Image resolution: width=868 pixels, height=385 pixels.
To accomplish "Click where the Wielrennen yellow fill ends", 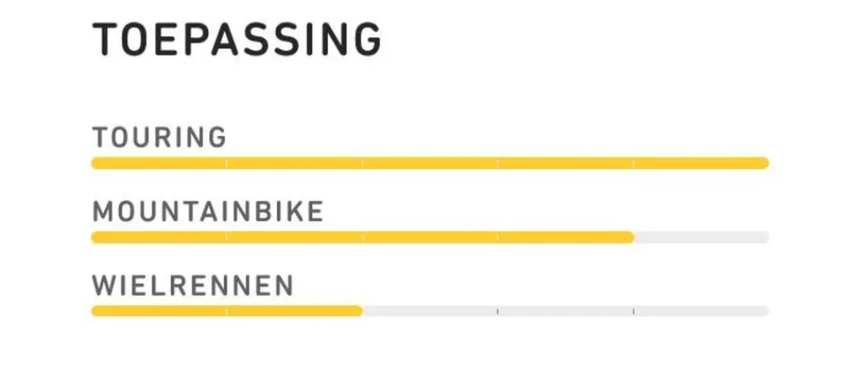I will pos(360,311).
